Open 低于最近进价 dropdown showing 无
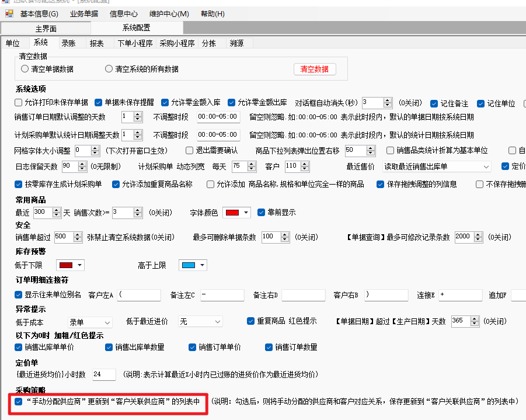This screenshot has height=420, width=526. pyautogui.click(x=200, y=322)
